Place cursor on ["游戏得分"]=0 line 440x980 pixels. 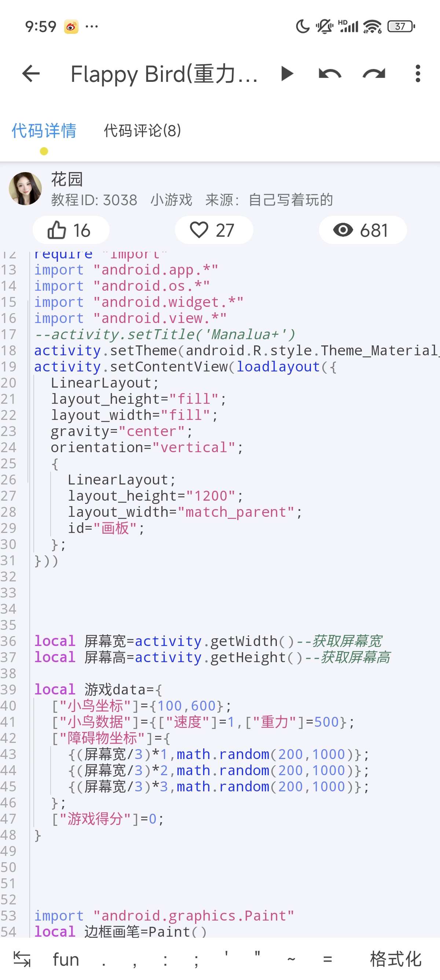107,819
